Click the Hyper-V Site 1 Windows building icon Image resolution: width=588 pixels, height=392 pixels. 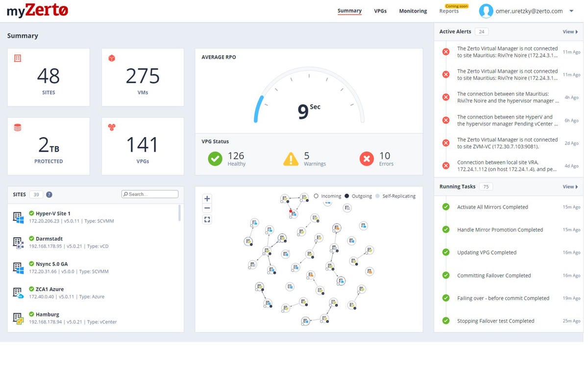(x=18, y=218)
